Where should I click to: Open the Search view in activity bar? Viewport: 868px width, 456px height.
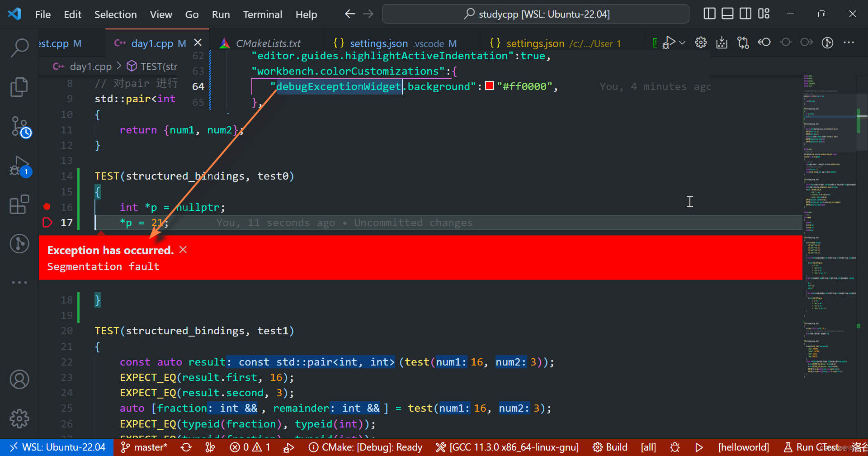coord(19,47)
